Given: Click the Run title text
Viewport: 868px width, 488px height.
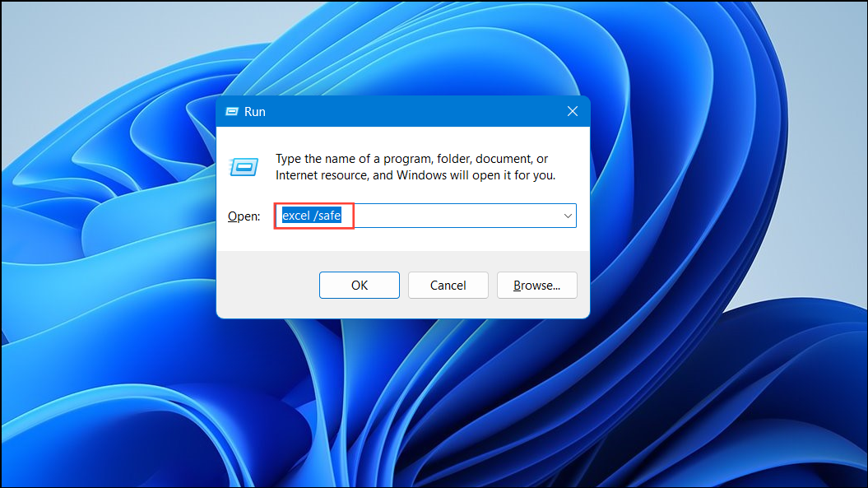Looking at the screenshot, I should 255,111.
